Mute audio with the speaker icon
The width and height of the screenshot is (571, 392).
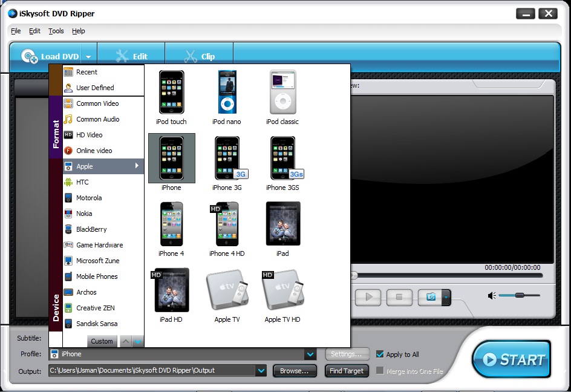pos(492,295)
